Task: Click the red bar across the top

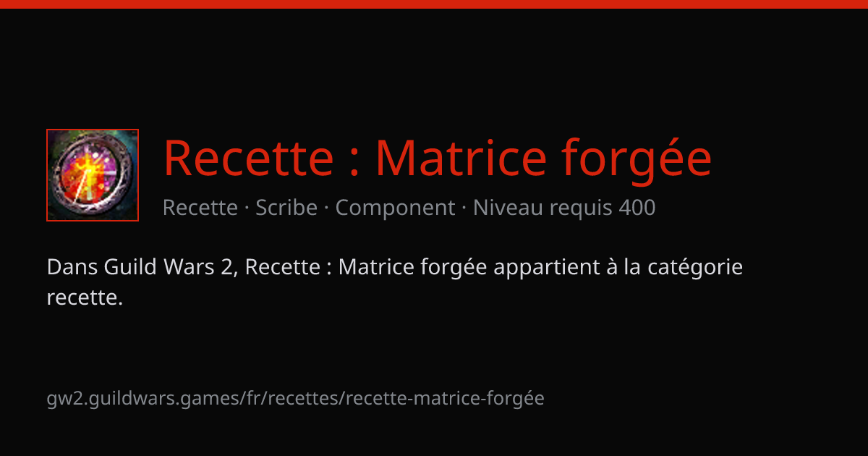Action: pyautogui.click(x=434, y=4)
